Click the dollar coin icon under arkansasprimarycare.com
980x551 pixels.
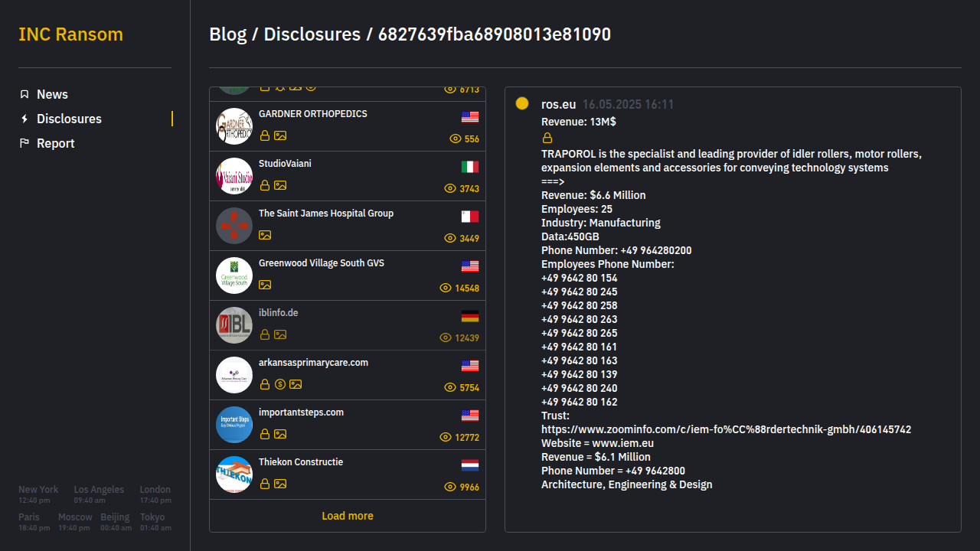[280, 384]
